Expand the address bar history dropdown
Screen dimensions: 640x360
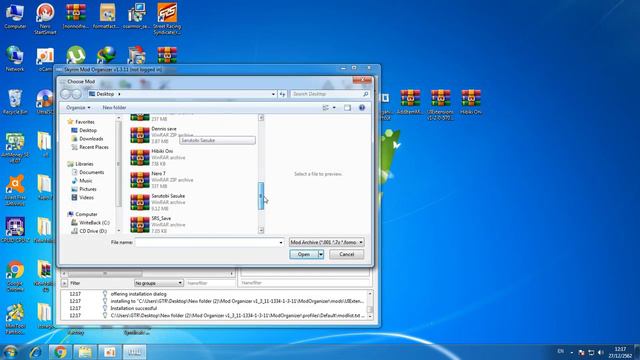tap(273, 94)
